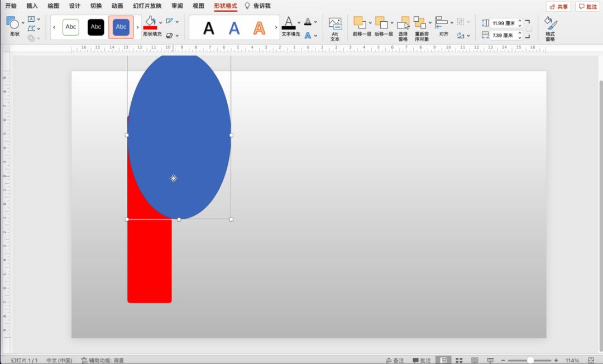
Task: Open the 幻灯片放映 tab
Action: point(147,6)
